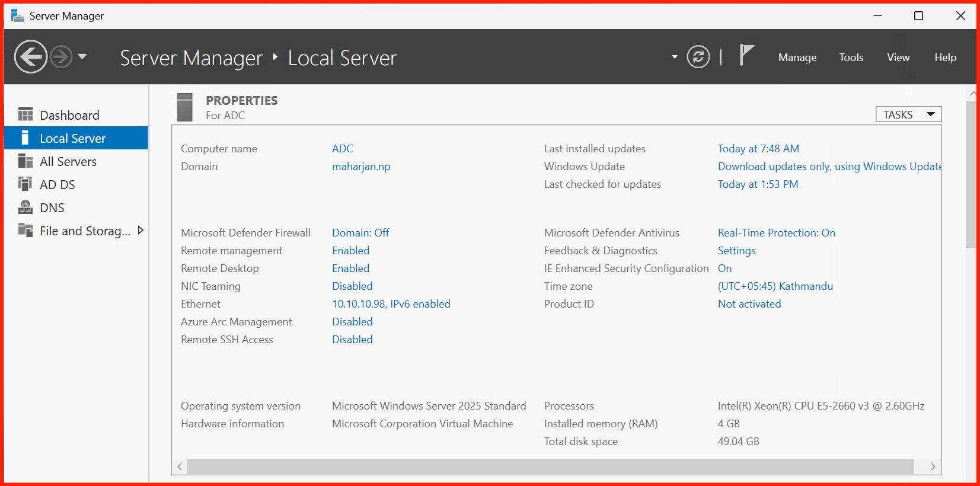This screenshot has height=486, width=980.
Task: Click NIC Teaming Disabled link
Action: point(352,286)
